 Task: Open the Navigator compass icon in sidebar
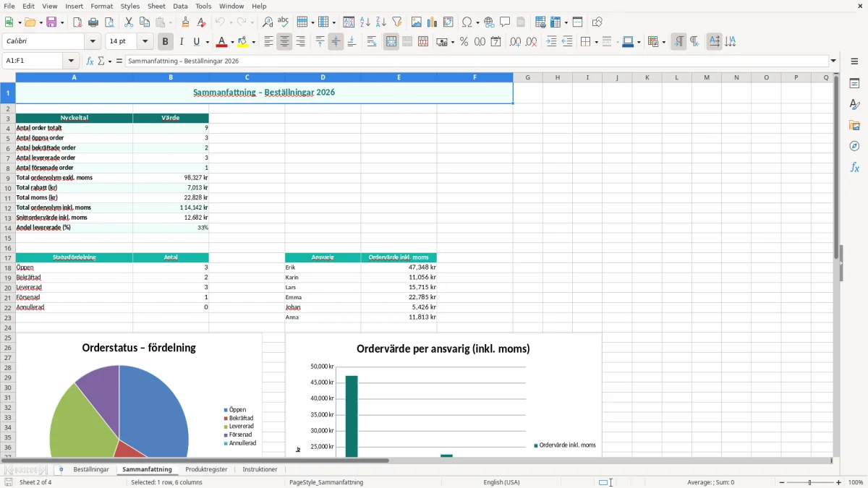point(854,146)
